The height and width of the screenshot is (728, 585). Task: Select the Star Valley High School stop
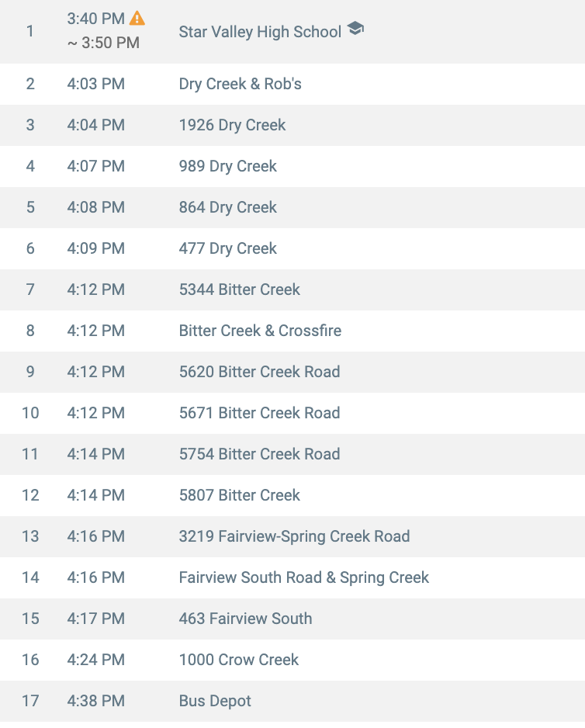pos(260,32)
